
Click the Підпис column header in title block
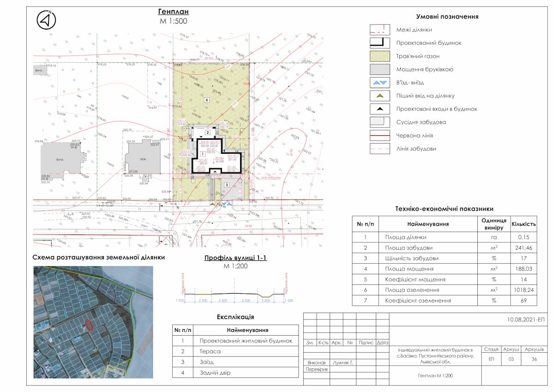[x=366, y=343]
